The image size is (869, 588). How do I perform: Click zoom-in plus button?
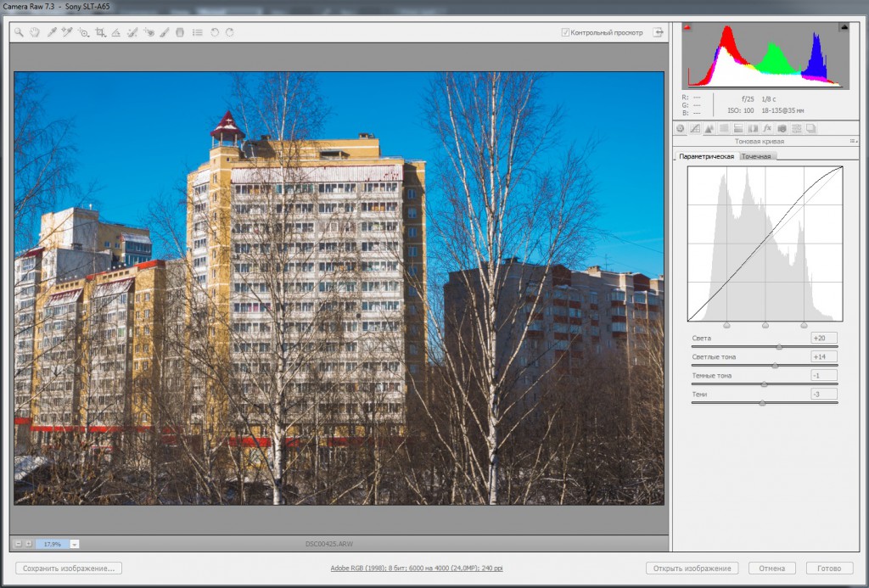click(x=29, y=544)
